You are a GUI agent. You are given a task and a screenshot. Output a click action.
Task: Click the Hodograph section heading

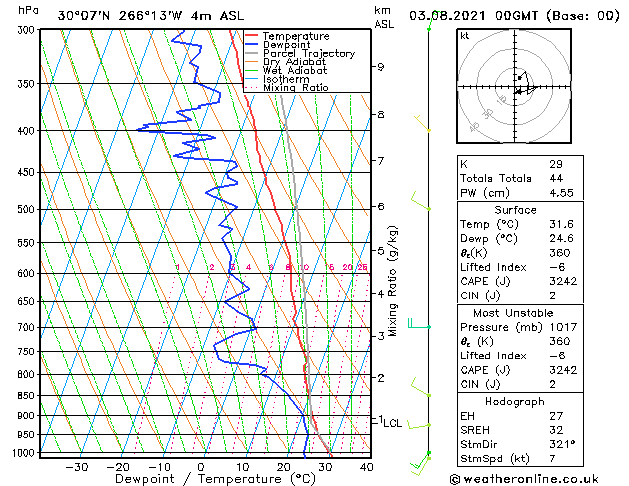(x=515, y=401)
